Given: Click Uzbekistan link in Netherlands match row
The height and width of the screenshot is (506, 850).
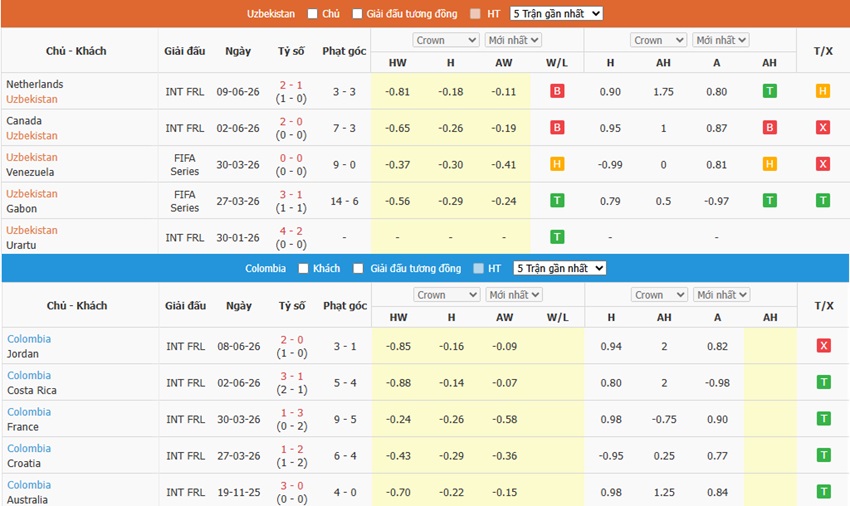Looking at the screenshot, I should tap(31, 99).
